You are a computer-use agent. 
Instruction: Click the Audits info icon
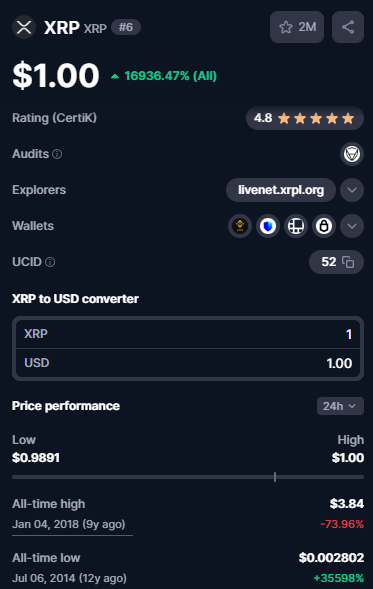coord(57,154)
